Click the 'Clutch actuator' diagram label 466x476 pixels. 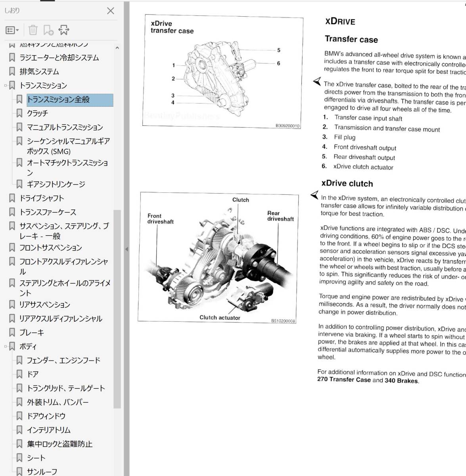point(220,318)
